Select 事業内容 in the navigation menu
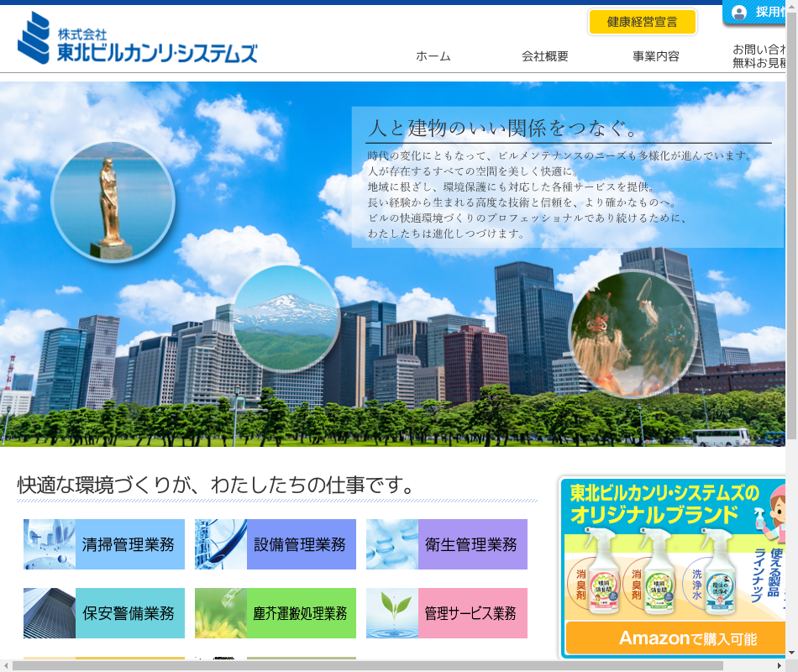Image resolution: width=798 pixels, height=672 pixels. pos(655,56)
